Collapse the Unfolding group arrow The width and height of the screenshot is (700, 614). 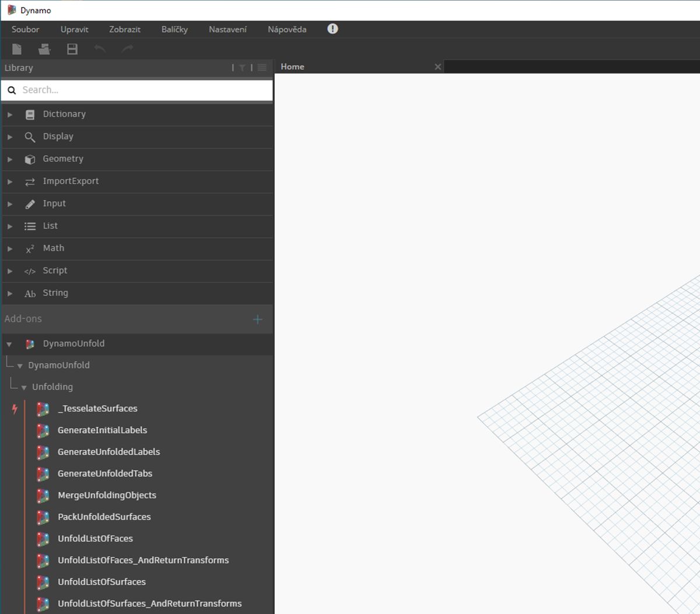[24, 388]
